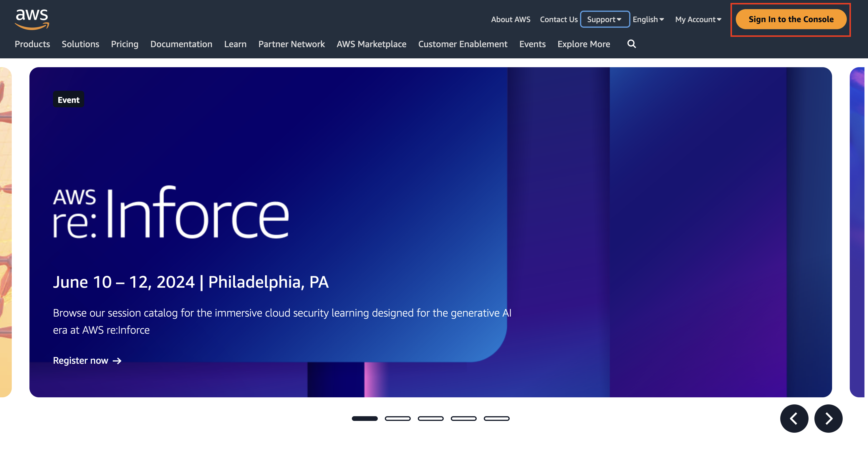
Task: Click the About AWS link
Action: click(x=511, y=19)
